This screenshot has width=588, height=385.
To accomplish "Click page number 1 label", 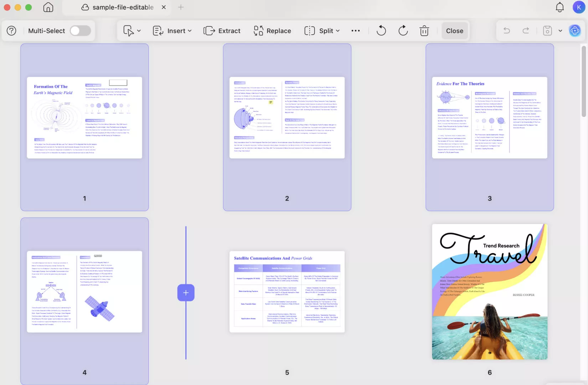I will click(84, 199).
